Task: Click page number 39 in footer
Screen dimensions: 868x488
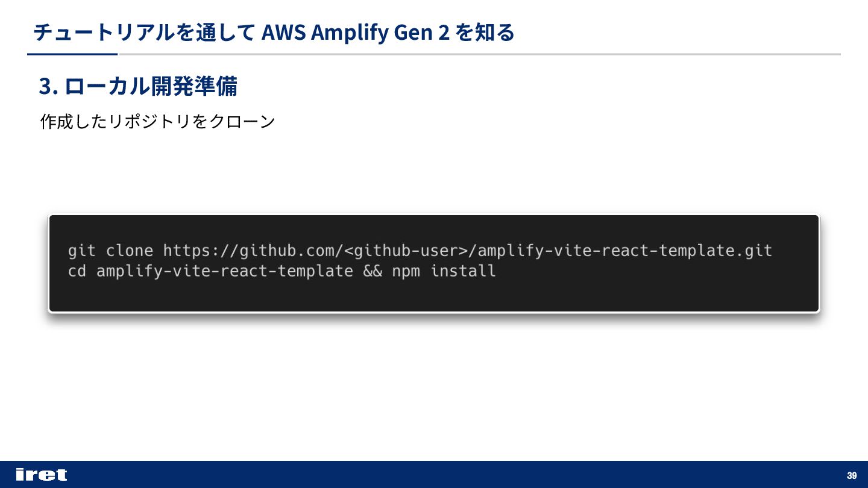Action: 852,475
